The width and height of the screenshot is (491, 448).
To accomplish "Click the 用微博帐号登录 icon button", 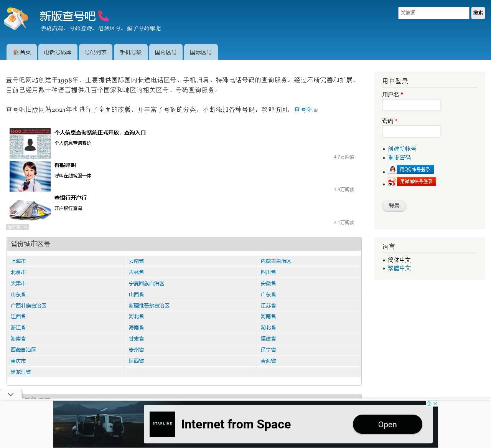I will click(412, 181).
